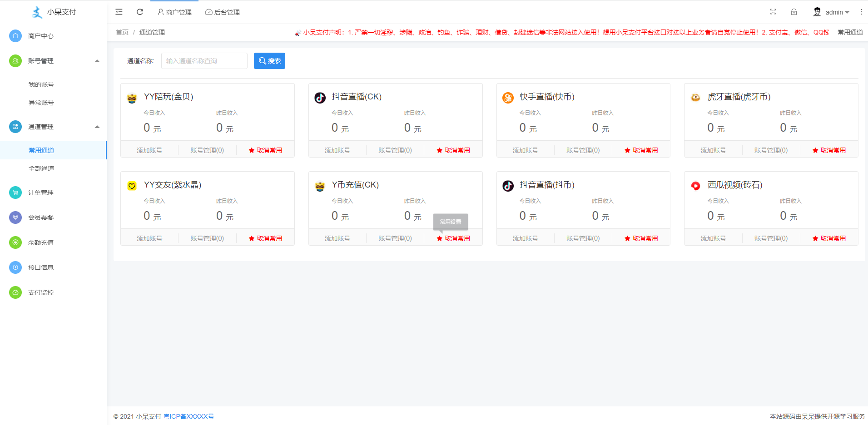
Task: Open 支付监控 from the sidebar
Action: tap(15, 292)
